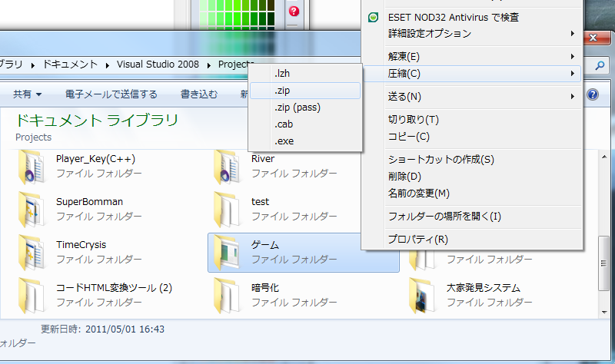Click the 更新日時 details text
The width and height of the screenshot is (615, 364).
[x=103, y=329]
